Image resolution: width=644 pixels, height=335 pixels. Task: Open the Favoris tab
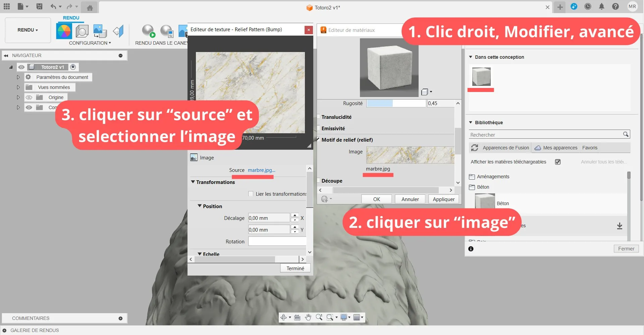click(x=590, y=148)
